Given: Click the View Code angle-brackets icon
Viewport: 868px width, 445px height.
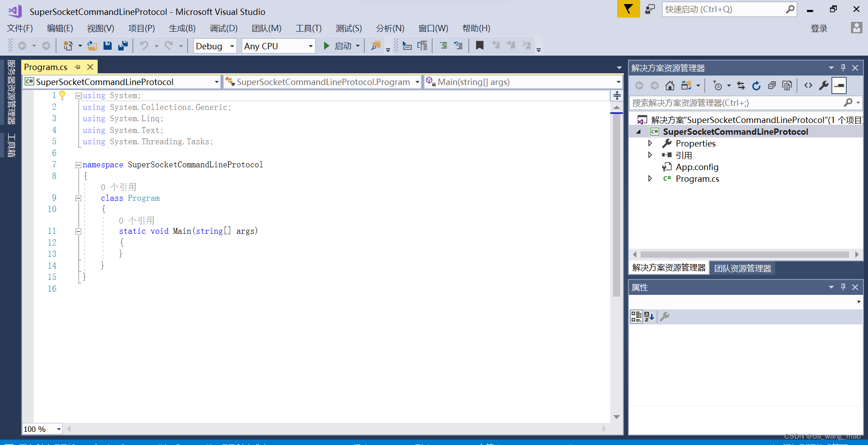Looking at the screenshot, I should pyautogui.click(x=808, y=85).
